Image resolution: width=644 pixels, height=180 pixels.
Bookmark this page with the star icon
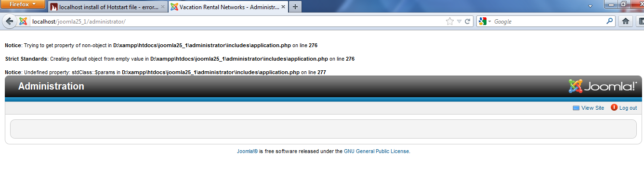pyautogui.click(x=450, y=21)
